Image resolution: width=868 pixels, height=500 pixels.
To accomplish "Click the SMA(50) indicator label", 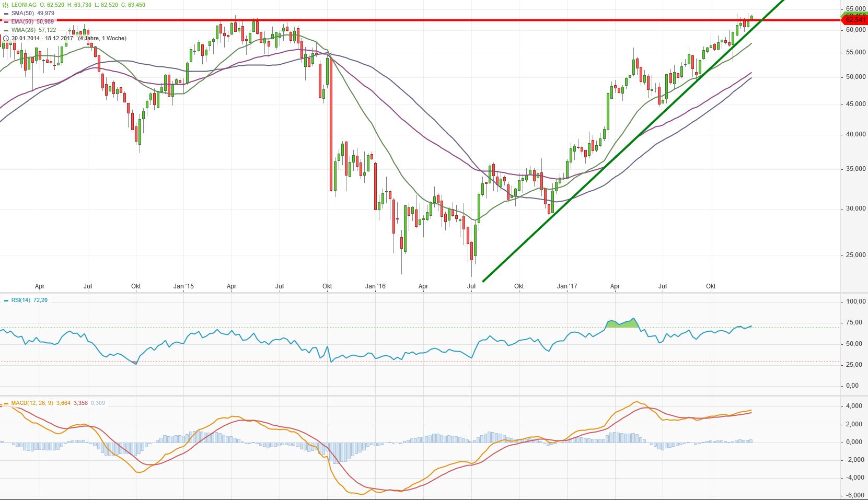I will 23,13.
